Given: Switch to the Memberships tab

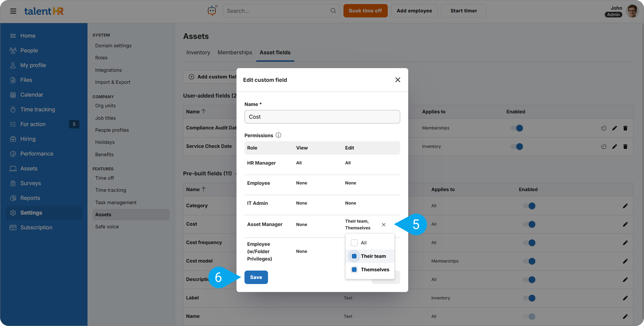Looking at the screenshot, I should click(235, 53).
